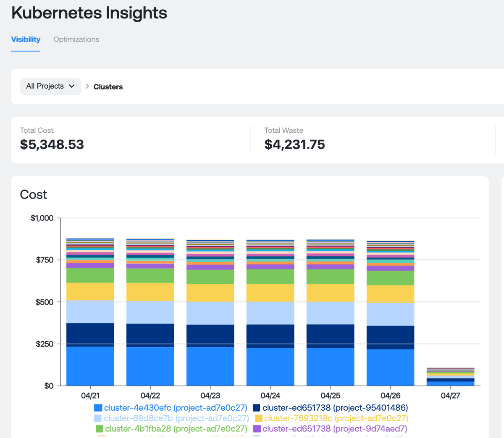The image size is (504, 438).
Task: Toggle cluster-7693218c yellow legend swatch
Action: (259, 418)
